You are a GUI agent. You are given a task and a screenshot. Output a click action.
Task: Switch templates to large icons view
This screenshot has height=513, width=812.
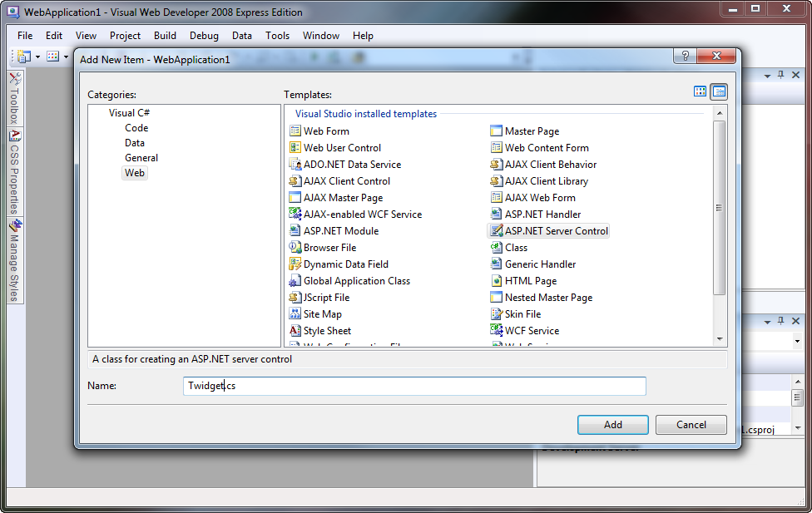point(701,91)
